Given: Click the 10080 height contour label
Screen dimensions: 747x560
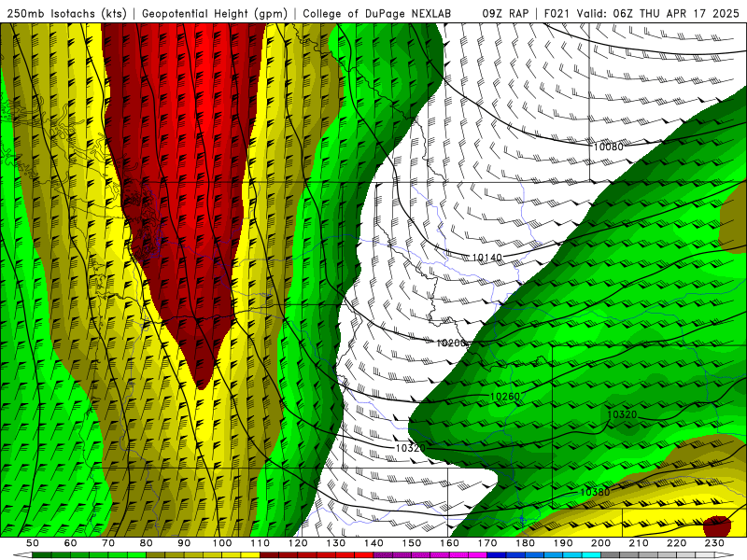Looking at the screenshot, I should pos(609,147).
